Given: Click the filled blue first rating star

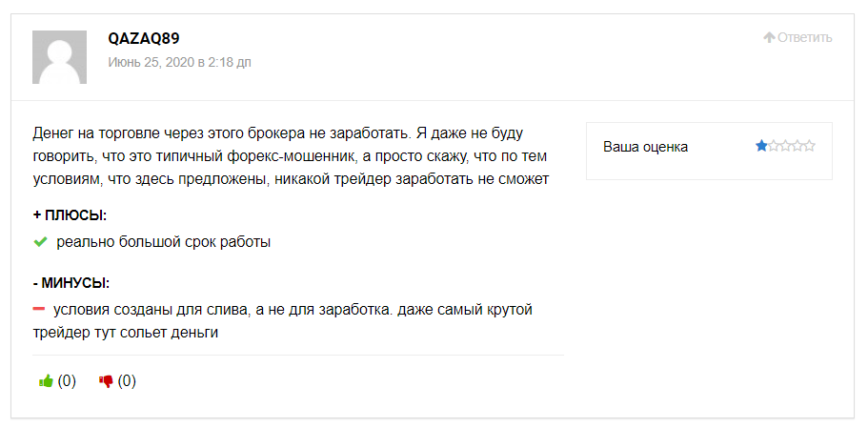Looking at the screenshot, I should coord(761,147).
